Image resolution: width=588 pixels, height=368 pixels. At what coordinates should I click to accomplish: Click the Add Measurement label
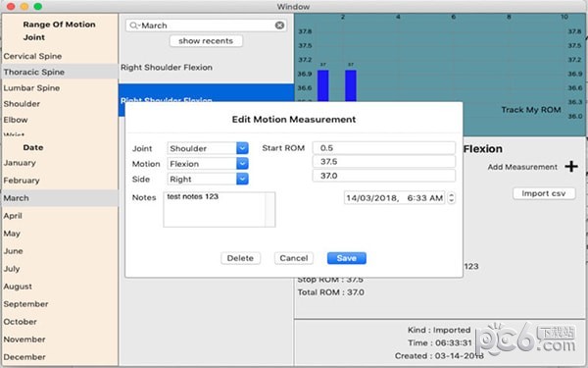(522, 167)
